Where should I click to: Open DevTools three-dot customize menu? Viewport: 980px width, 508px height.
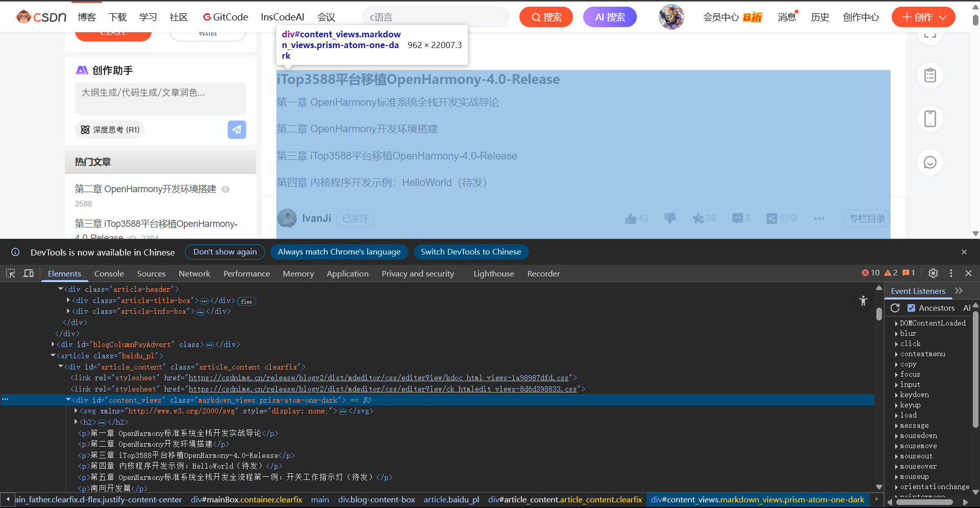coord(951,273)
